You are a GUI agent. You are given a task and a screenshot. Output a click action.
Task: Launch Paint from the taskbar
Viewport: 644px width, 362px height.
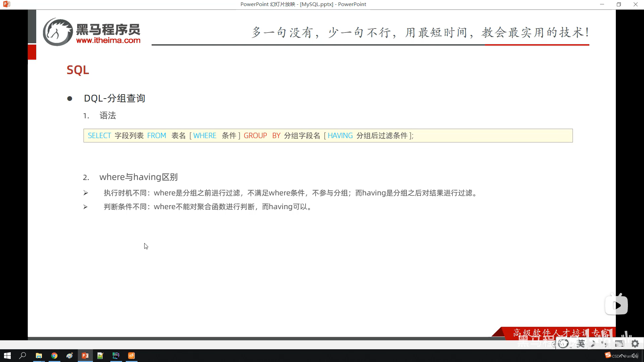point(69,355)
